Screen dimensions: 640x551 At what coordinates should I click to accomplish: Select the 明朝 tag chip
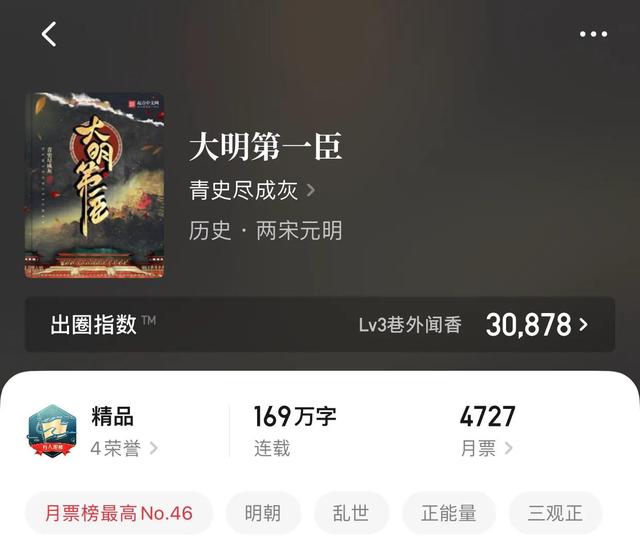263,513
